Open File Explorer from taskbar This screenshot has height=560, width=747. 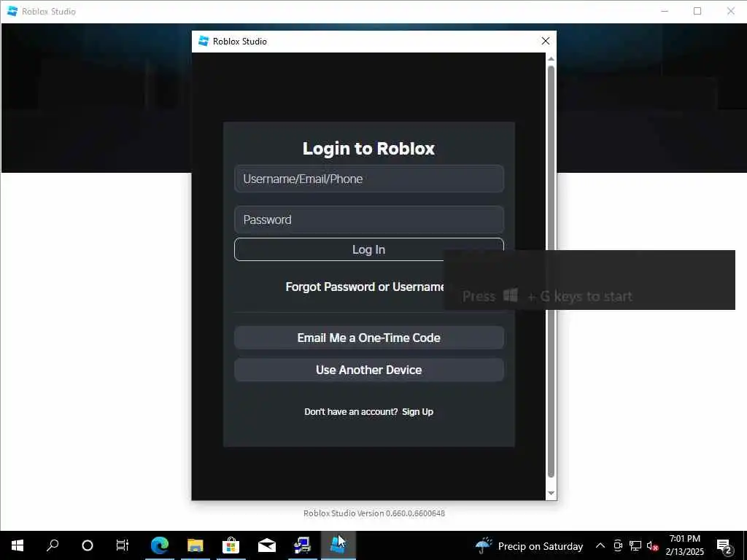tap(196, 545)
